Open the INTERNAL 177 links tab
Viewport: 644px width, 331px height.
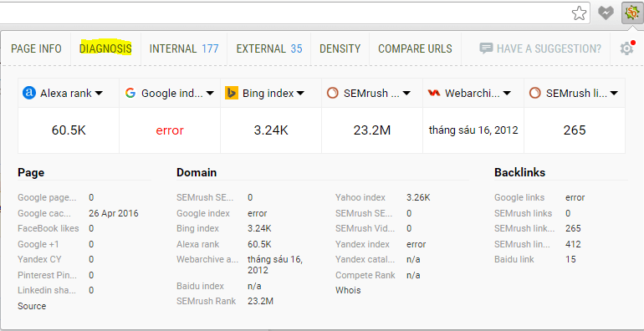pos(184,48)
